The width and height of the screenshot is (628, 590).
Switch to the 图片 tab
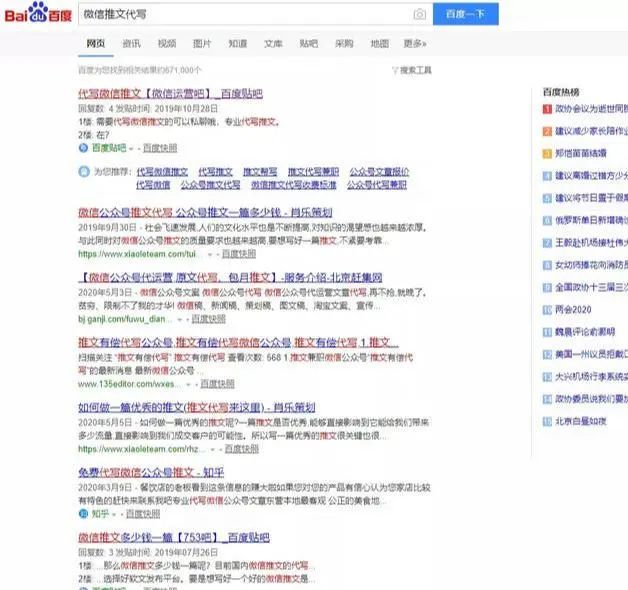[202, 44]
